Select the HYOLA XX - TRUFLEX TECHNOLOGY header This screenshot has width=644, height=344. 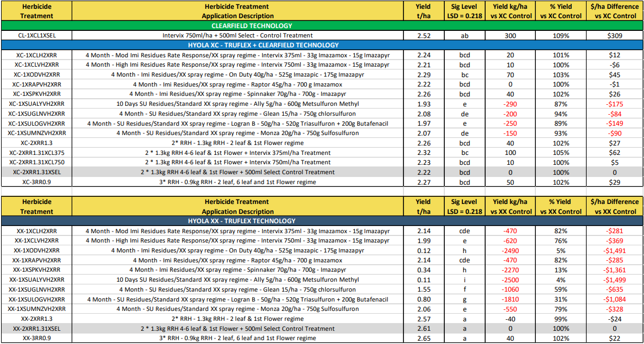[322, 221]
